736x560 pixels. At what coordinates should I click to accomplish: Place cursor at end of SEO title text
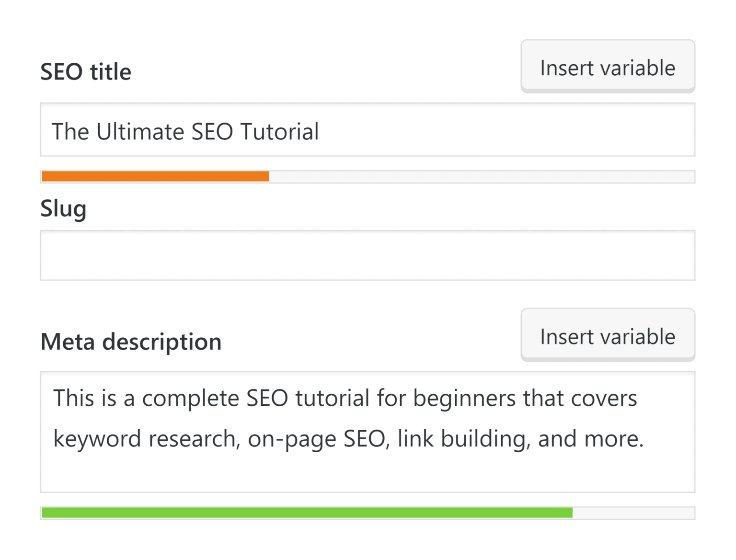(x=321, y=131)
